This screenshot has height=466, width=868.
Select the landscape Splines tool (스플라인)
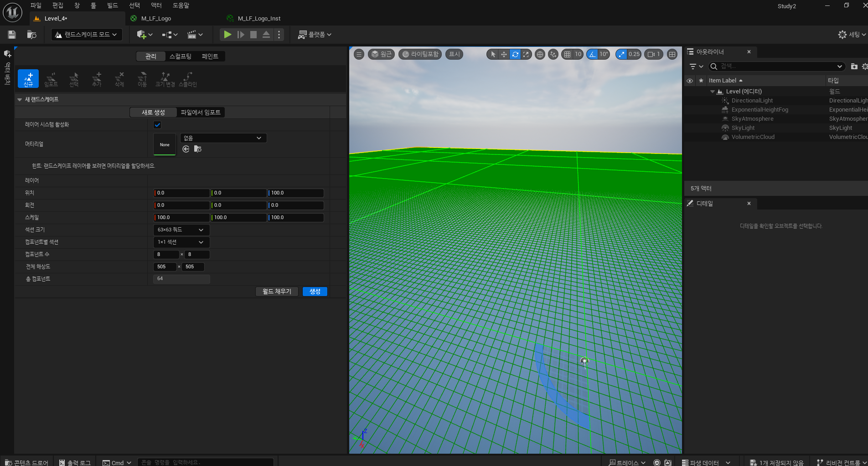[188, 78]
